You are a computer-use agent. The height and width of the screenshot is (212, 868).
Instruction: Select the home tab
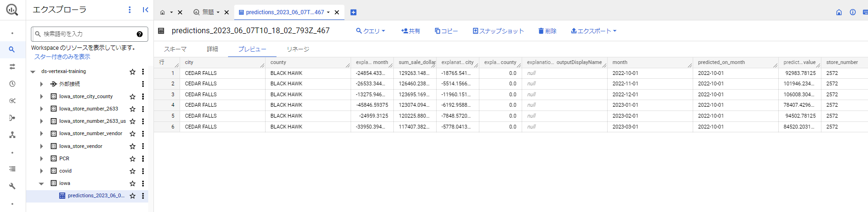163,12
